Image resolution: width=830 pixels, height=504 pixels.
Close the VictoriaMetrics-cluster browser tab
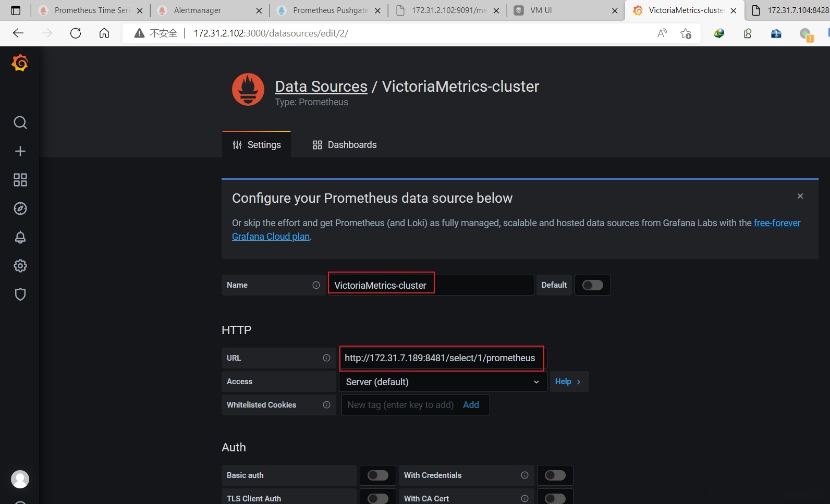coord(734,10)
